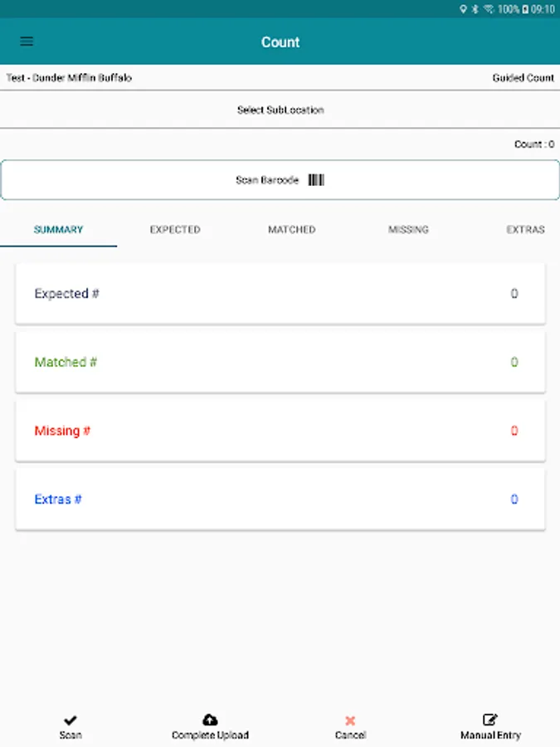Screen dimensions: 560x747
Task: Tap the Scan checkmark icon
Action: coord(71,720)
